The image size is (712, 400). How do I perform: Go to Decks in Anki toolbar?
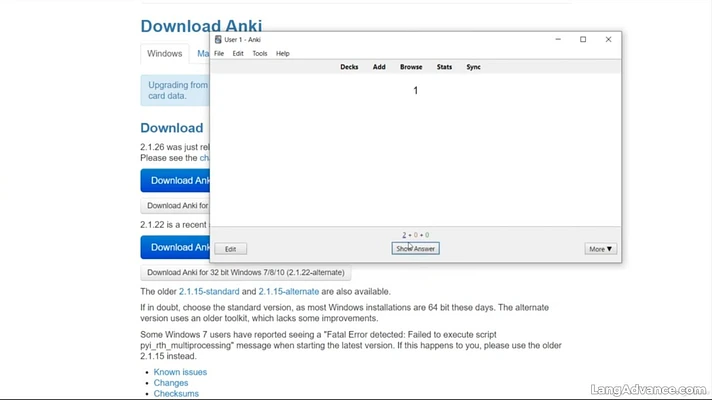click(x=349, y=67)
